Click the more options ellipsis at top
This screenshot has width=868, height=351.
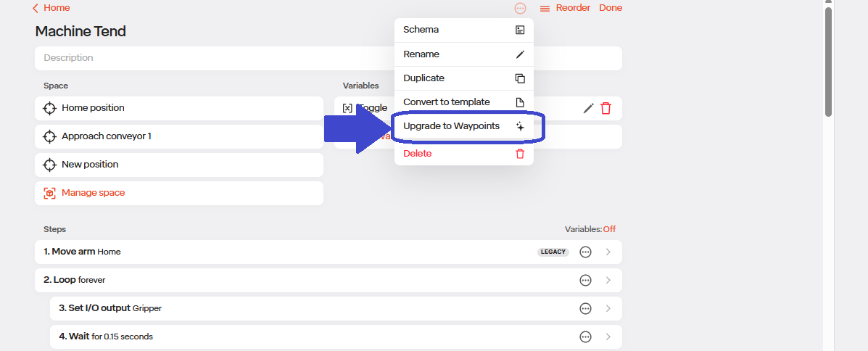click(520, 9)
